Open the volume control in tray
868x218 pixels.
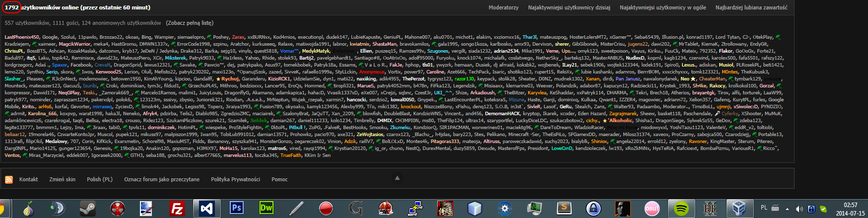[x=800, y=209]
